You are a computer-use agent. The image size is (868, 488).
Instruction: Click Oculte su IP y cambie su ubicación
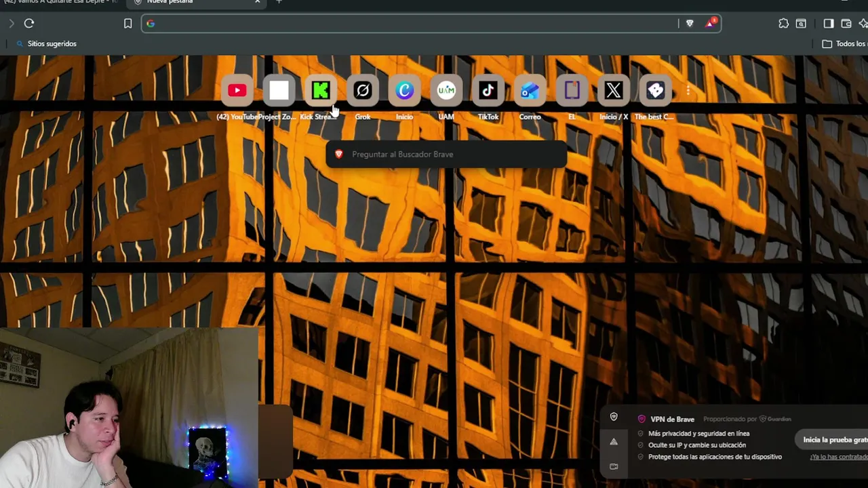697,445
